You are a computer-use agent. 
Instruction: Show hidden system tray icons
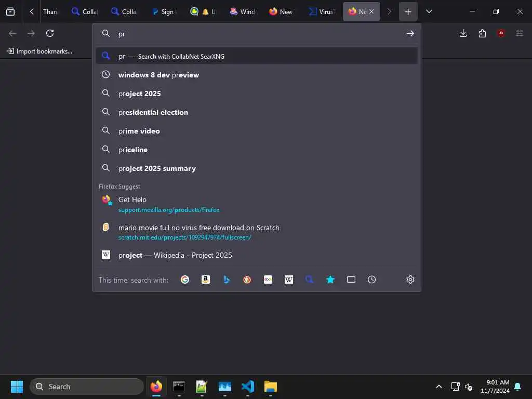pos(438,387)
